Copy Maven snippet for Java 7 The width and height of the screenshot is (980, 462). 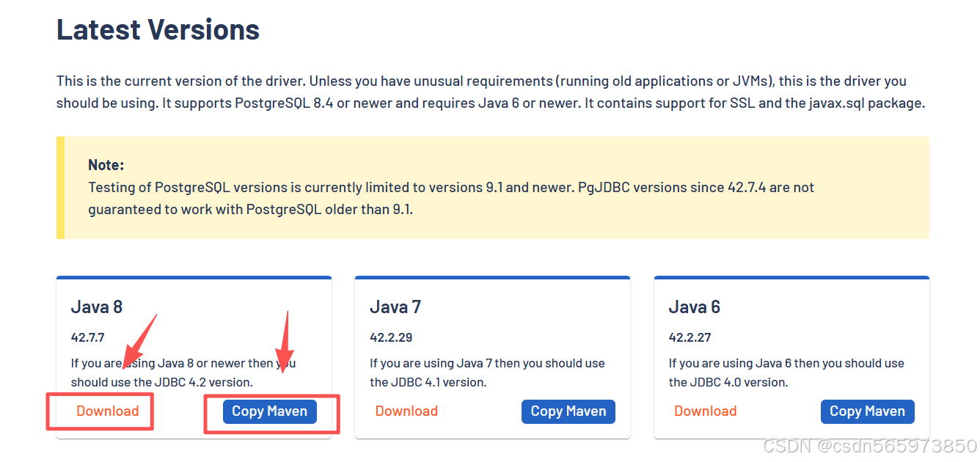click(568, 411)
